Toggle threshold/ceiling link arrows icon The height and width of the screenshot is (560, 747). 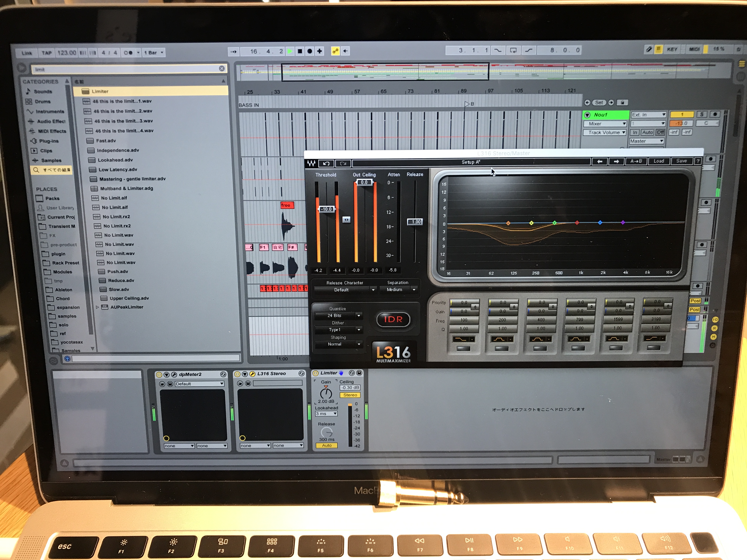(x=346, y=220)
